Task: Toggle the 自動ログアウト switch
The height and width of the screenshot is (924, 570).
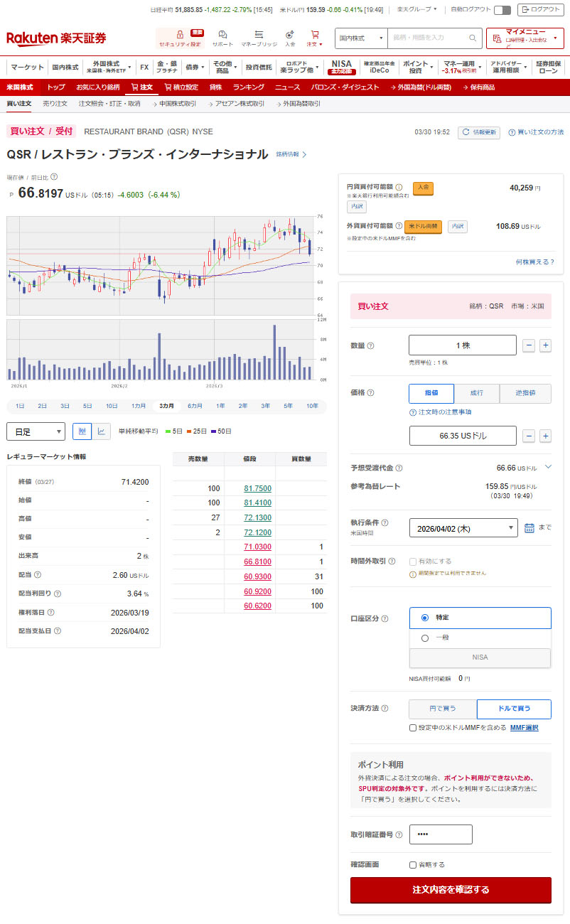Action: pos(502,10)
